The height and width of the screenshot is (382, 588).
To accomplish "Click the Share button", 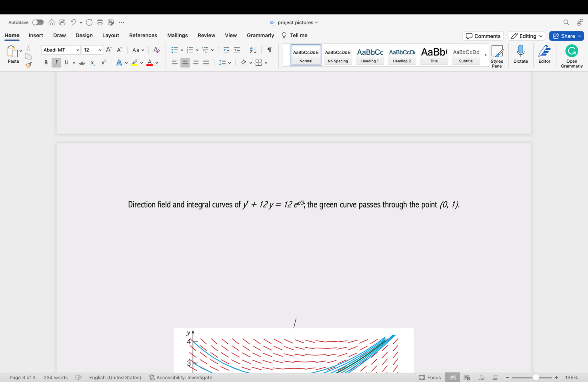I will coord(566,36).
